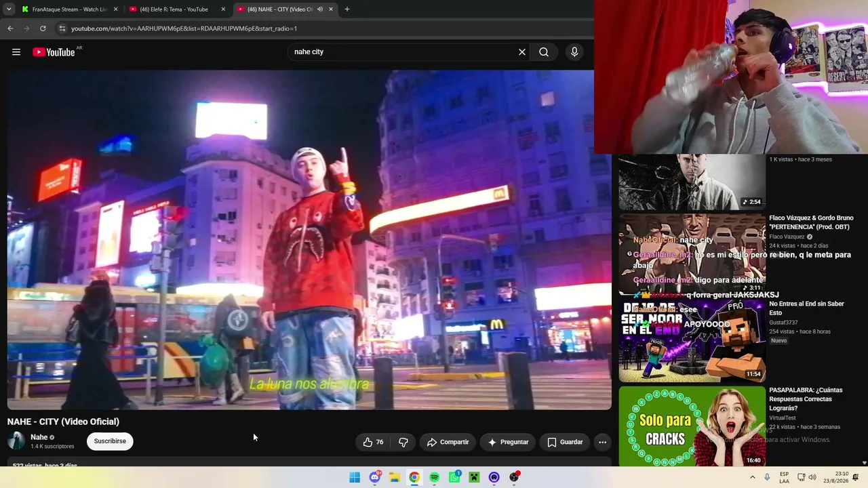Open the ESP LAA keyboard language switcher
This screenshot has height=488, width=868.
(x=784, y=477)
